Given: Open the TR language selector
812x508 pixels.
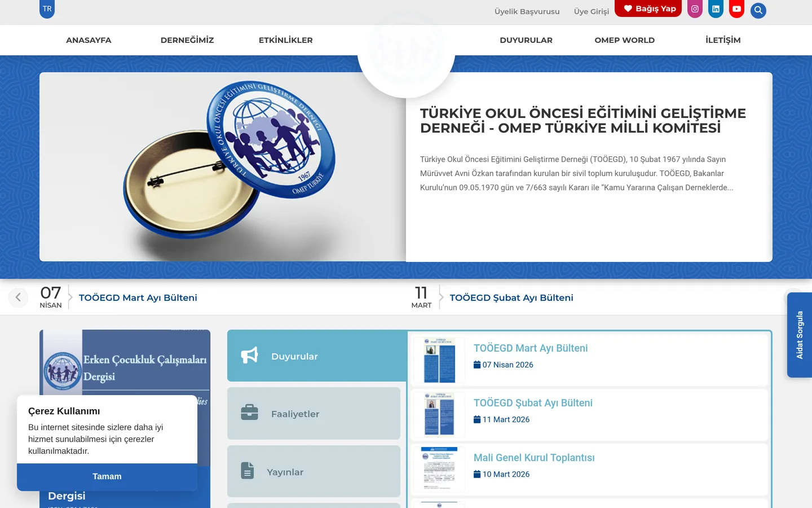Looking at the screenshot, I should pos(47,9).
